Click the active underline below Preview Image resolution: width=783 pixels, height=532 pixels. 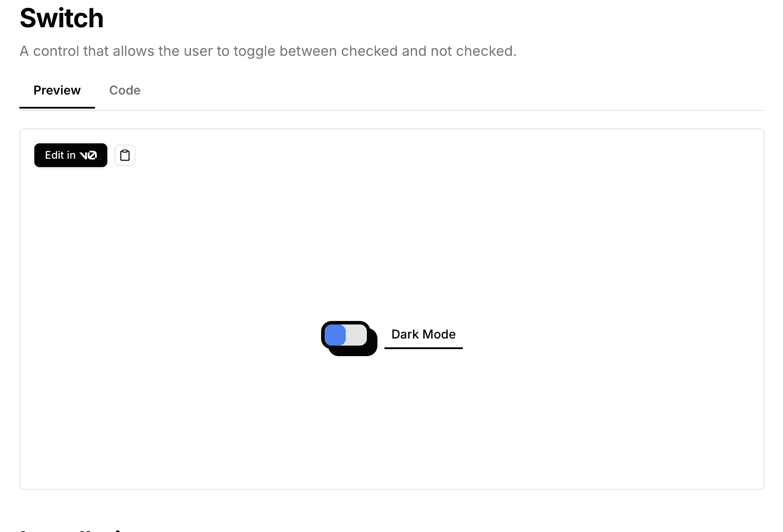(57, 107)
